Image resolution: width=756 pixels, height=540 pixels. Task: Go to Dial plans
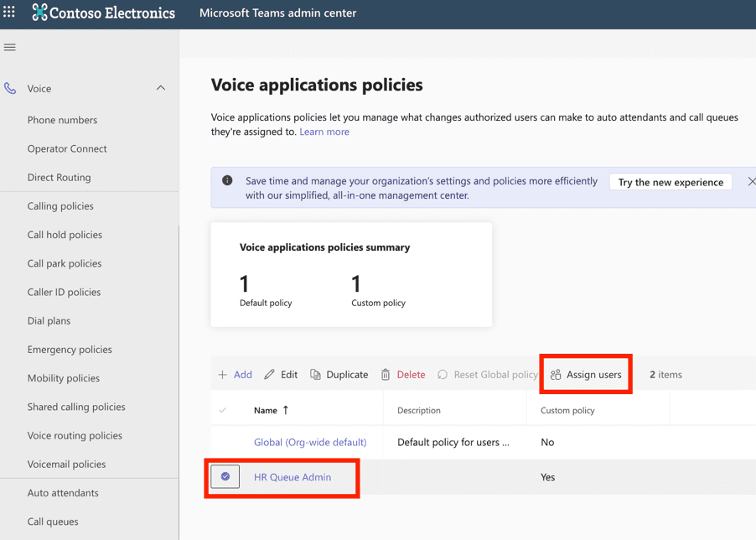click(49, 320)
